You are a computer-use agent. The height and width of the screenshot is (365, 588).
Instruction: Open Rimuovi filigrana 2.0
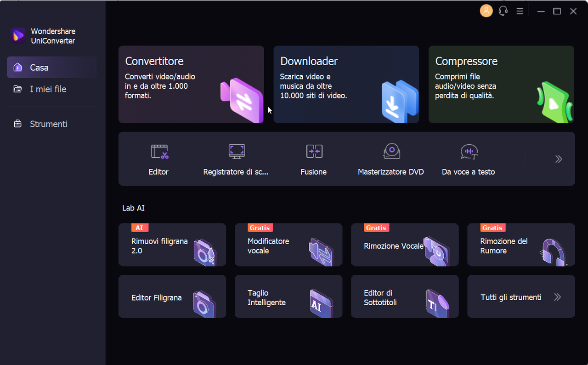click(172, 245)
